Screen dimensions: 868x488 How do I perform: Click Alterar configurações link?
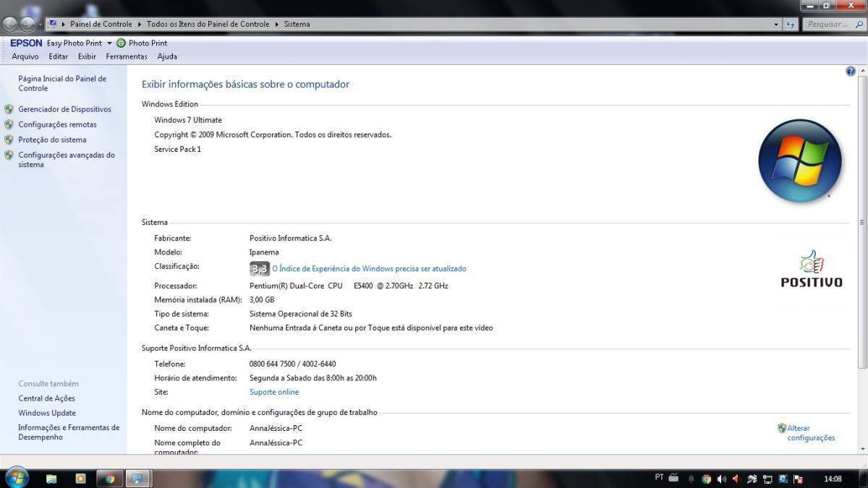tap(811, 433)
